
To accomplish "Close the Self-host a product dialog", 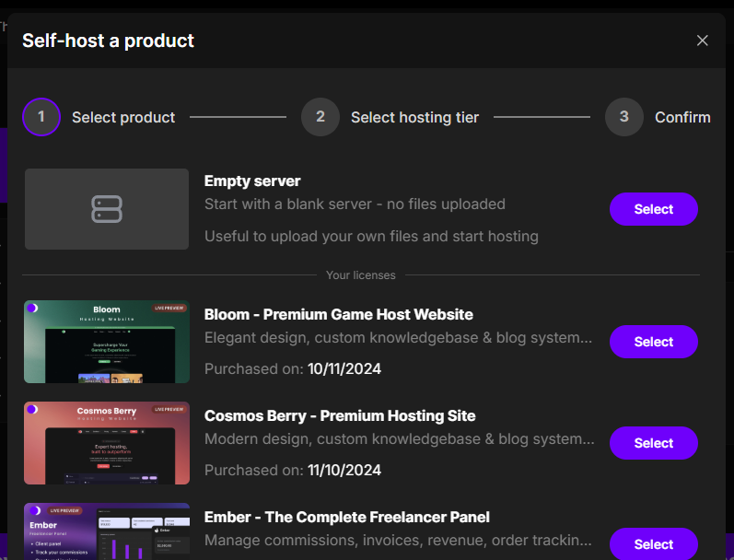I will pyautogui.click(x=702, y=41).
